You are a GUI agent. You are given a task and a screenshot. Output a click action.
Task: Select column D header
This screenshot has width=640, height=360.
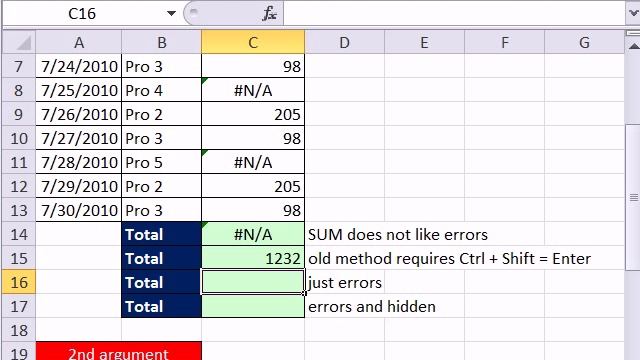(344, 42)
